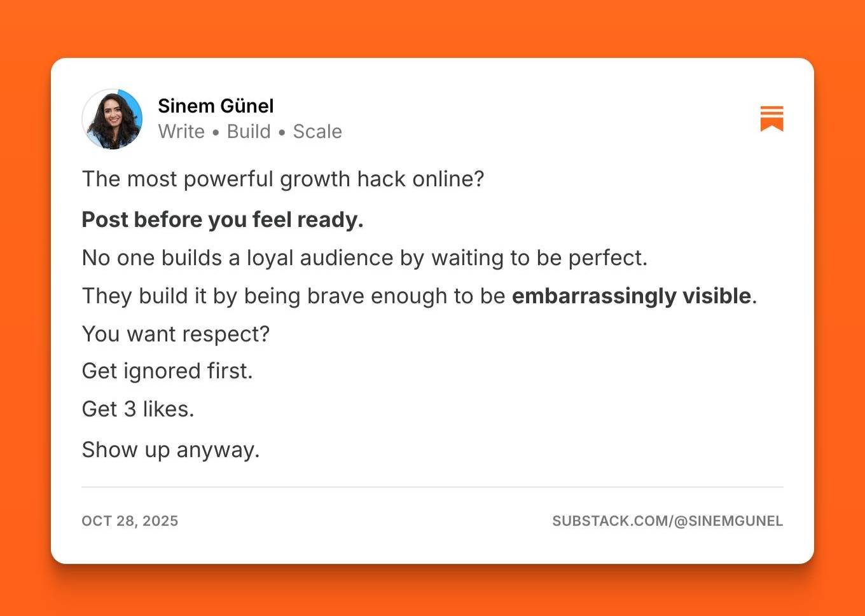The height and width of the screenshot is (616, 865).
Task: Click the OCT 28, 2025 date
Action: pyautogui.click(x=130, y=521)
